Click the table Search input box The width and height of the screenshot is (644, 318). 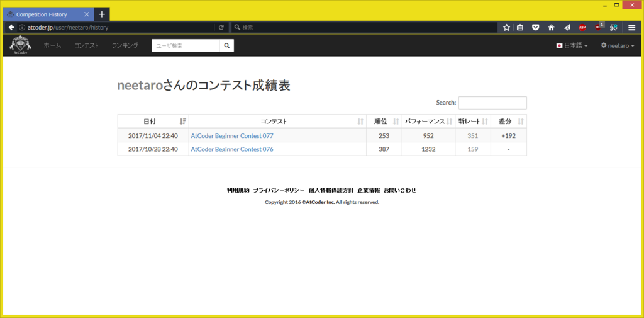coord(492,103)
